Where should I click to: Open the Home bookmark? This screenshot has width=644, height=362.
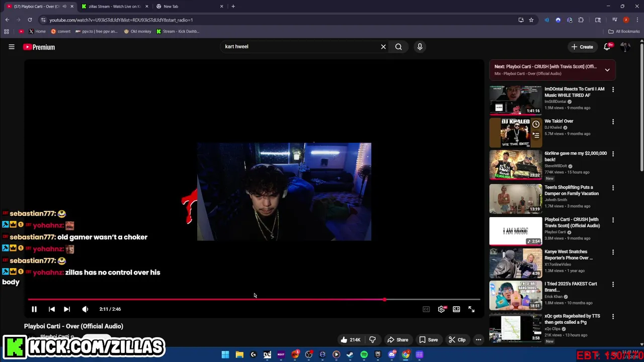pyautogui.click(x=37, y=31)
